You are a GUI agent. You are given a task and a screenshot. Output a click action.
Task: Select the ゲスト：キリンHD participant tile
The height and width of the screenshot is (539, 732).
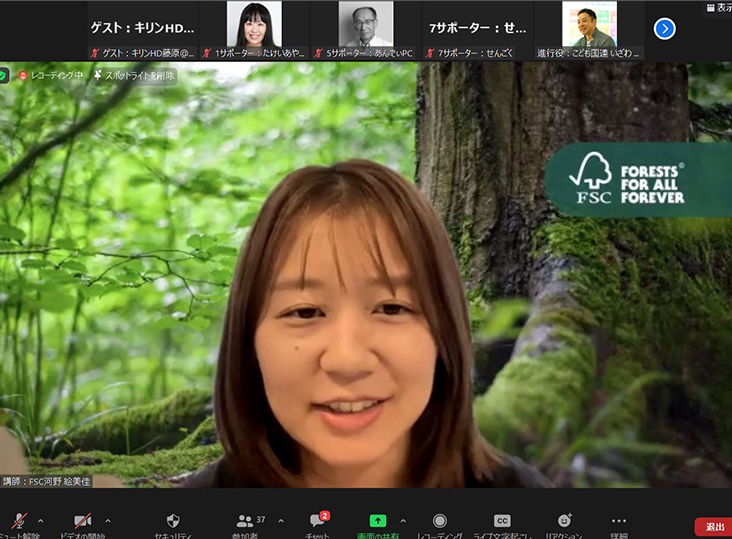[x=143, y=29]
